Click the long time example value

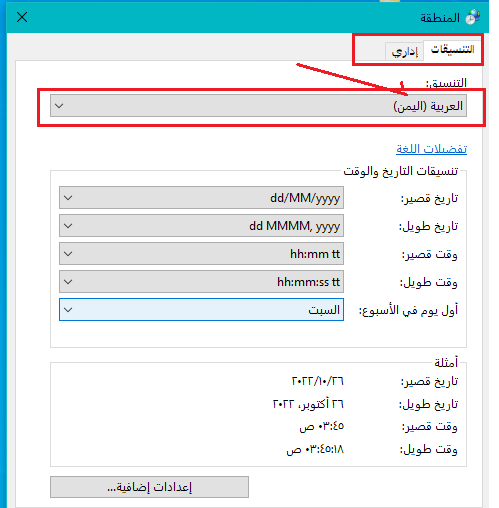tap(315, 450)
